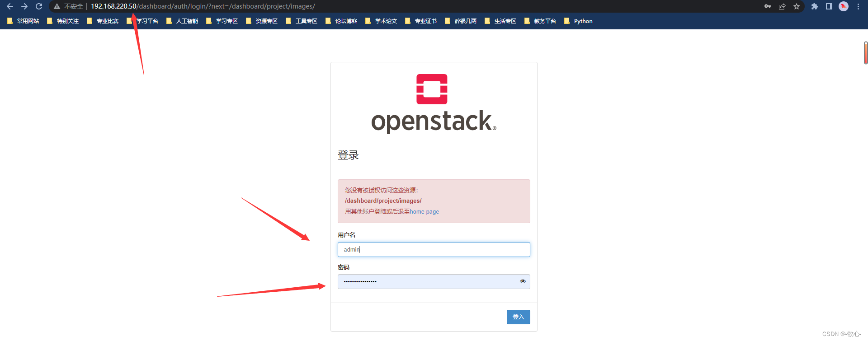This screenshot has width=868, height=341.
Task: Go back with the browser back arrow
Action: tap(10, 6)
